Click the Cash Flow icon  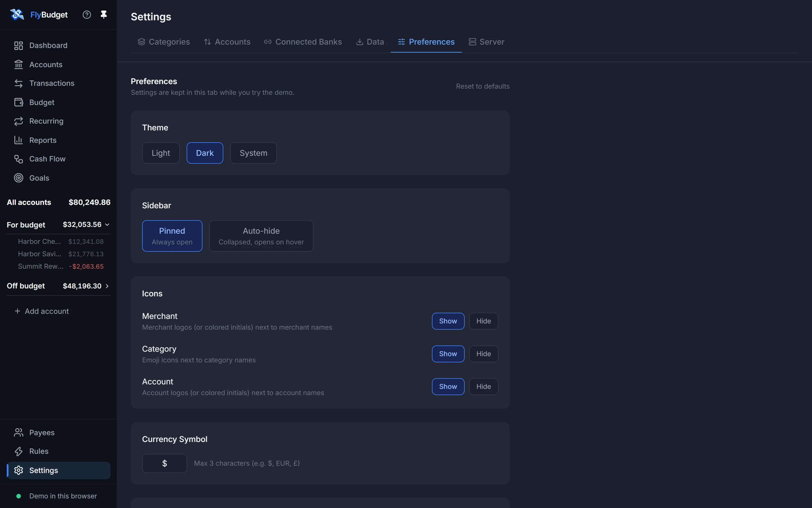[18, 159]
